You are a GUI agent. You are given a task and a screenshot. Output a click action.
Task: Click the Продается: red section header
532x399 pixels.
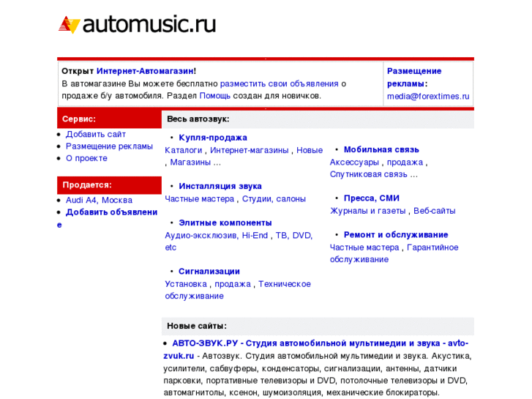(109, 185)
